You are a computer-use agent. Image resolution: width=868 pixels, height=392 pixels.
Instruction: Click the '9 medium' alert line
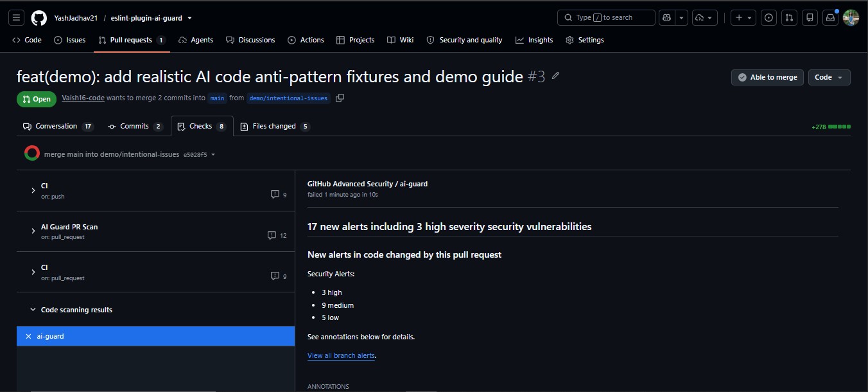point(338,305)
